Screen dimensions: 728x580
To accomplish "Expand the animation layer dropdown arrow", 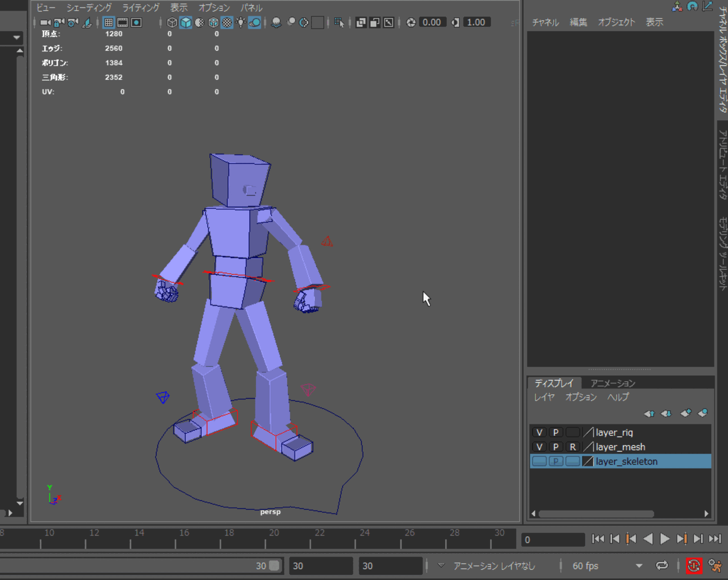I will pos(441,565).
